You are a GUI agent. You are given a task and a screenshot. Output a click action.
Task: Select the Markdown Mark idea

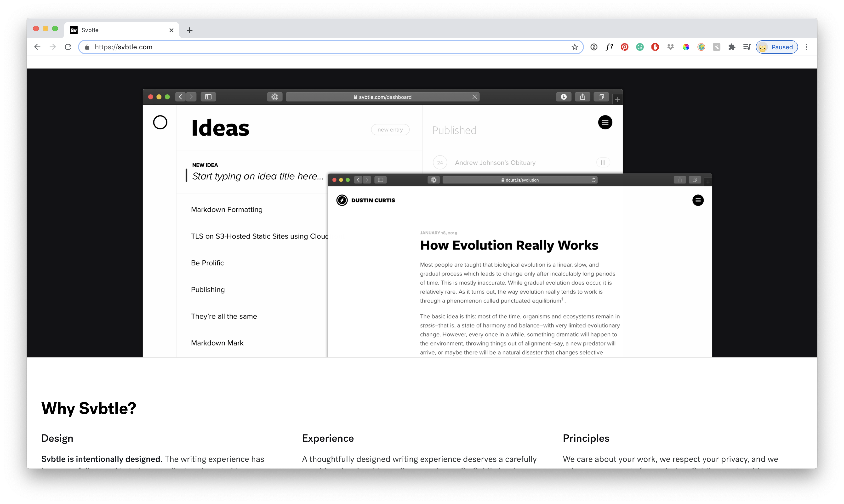[x=217, y=343]
